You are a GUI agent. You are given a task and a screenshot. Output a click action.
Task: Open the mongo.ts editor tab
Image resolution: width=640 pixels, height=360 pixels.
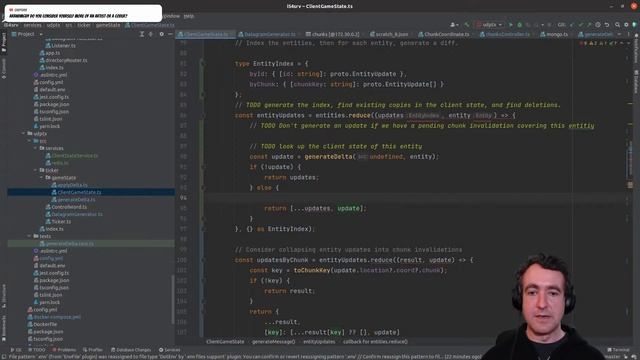click(554, 34)
